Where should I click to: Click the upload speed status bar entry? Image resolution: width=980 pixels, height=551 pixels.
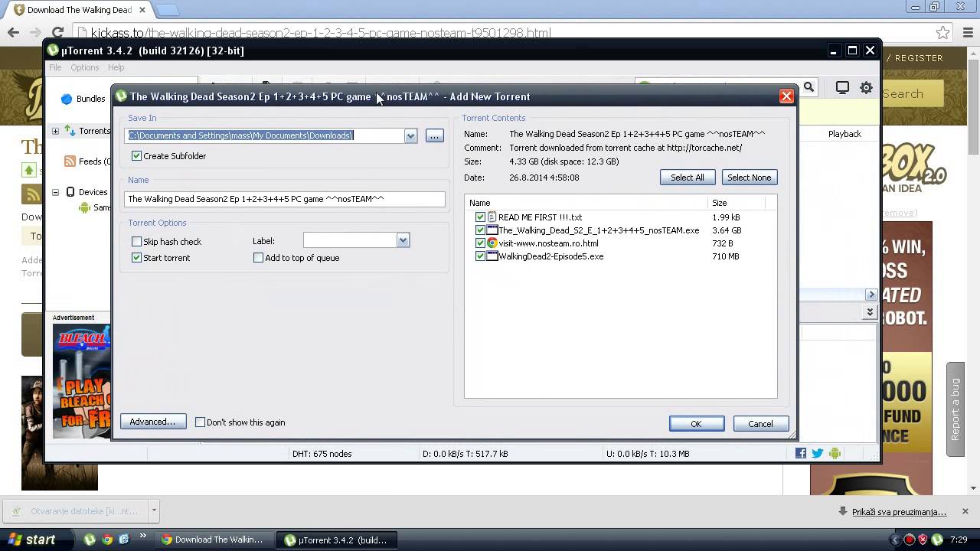[x=648, y=454]
